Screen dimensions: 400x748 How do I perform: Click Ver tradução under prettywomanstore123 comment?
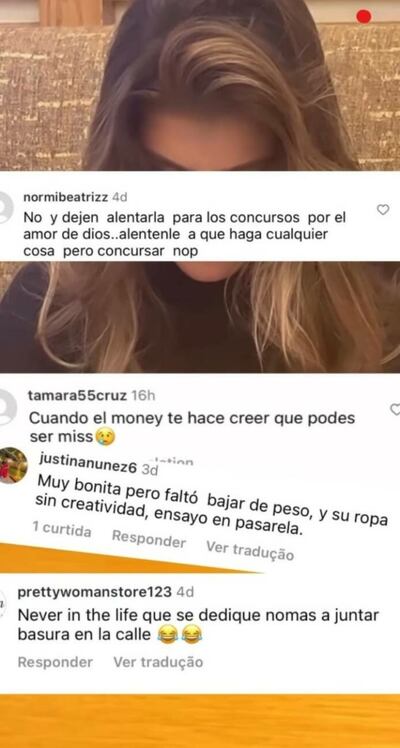click(x=158, y=662)
